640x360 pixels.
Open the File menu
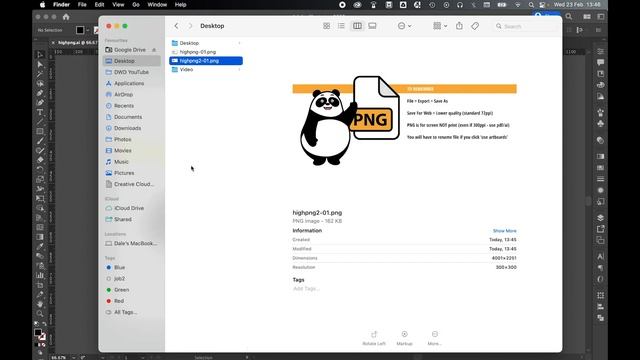pos(82,5)
